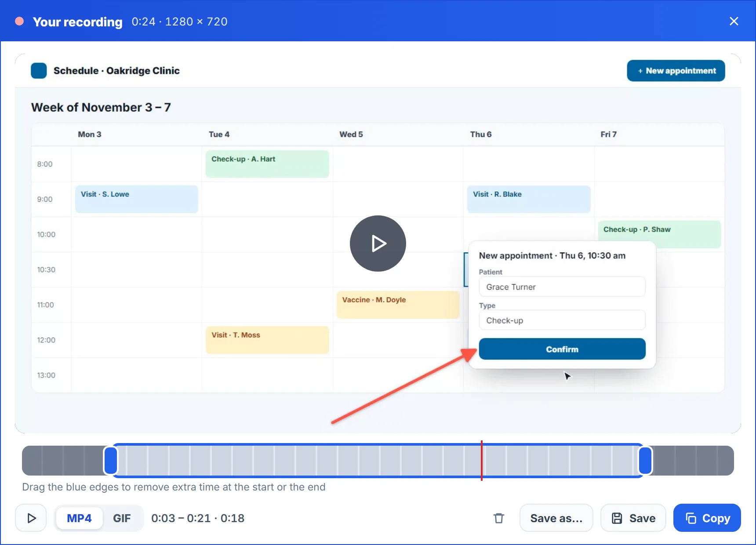756x545 pixels.
Task: Select the Vaccine · M. Doyle appointment
Action: point(398,305)
